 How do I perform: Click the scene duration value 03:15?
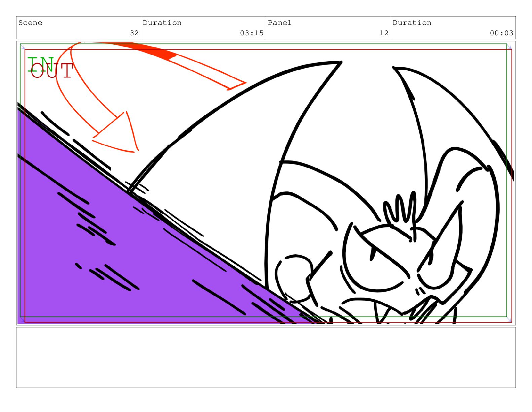pos(252,33)
